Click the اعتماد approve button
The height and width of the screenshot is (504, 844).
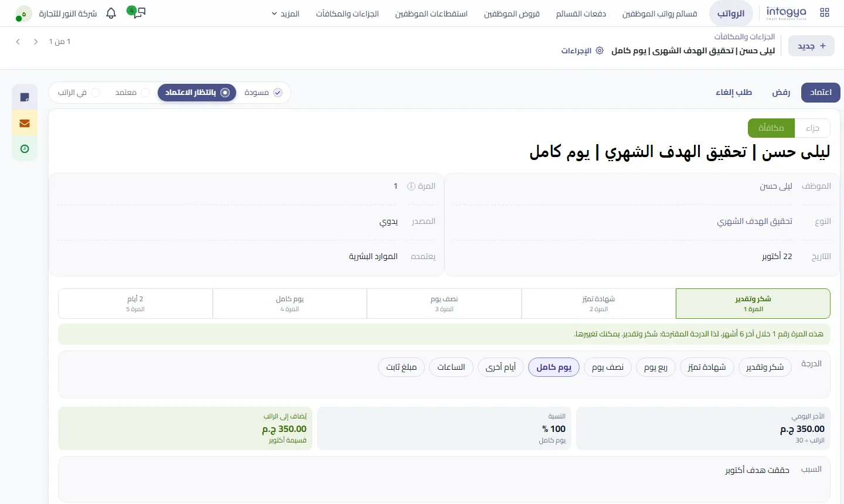coord(821,93)
